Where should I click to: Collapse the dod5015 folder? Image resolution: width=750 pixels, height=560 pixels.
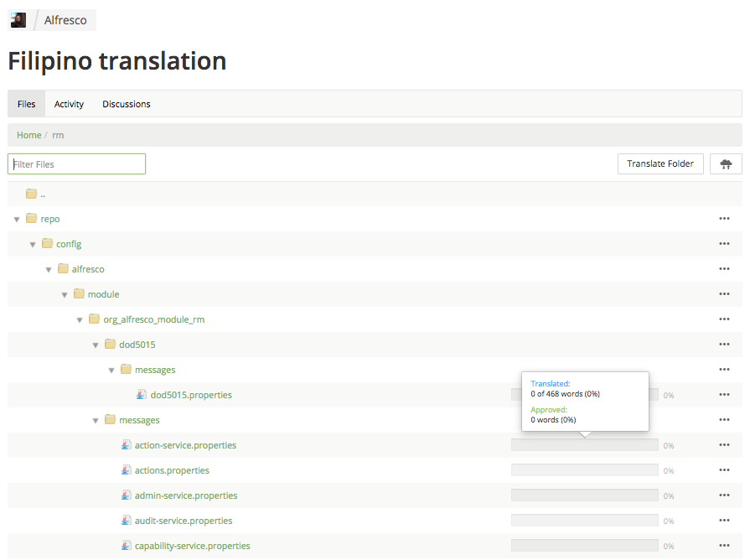[x=96, y=344]
